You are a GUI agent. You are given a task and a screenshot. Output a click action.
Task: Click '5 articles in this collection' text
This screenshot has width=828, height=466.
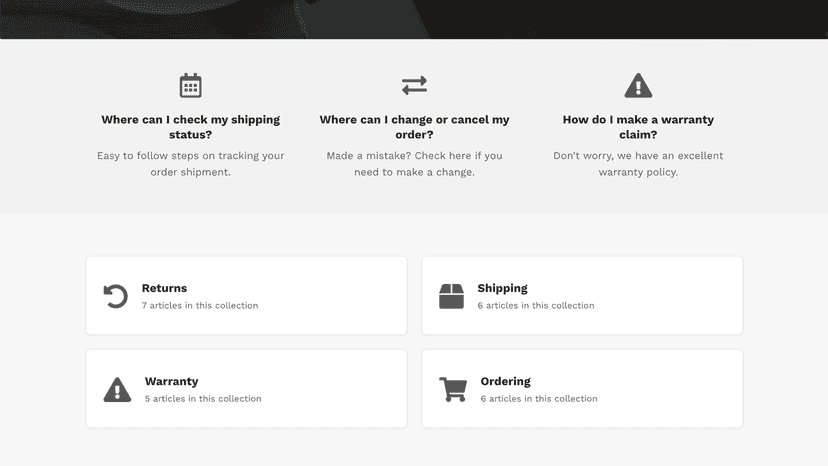click(203, 398)
